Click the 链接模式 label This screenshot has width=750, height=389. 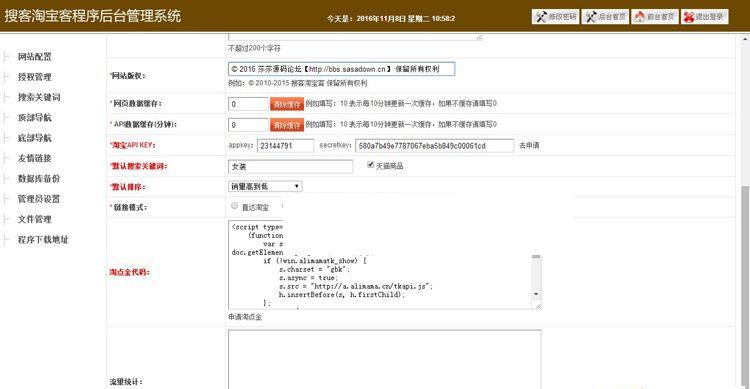[128, 207]
